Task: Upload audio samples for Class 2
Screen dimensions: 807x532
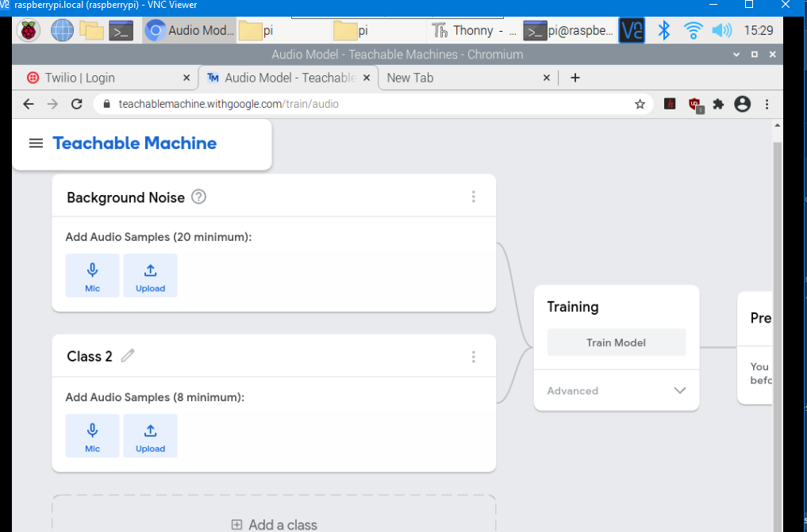Action: [150, 436]
